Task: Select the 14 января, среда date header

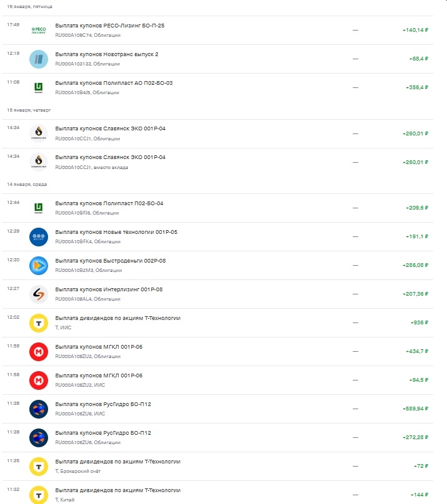Action: [x=27, y=184]
